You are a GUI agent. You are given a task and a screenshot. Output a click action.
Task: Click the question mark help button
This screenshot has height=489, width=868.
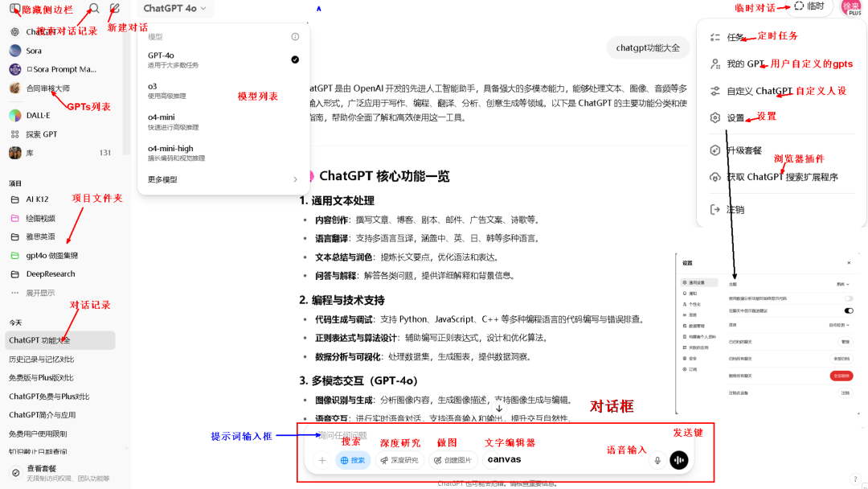[x=855, y=479]
